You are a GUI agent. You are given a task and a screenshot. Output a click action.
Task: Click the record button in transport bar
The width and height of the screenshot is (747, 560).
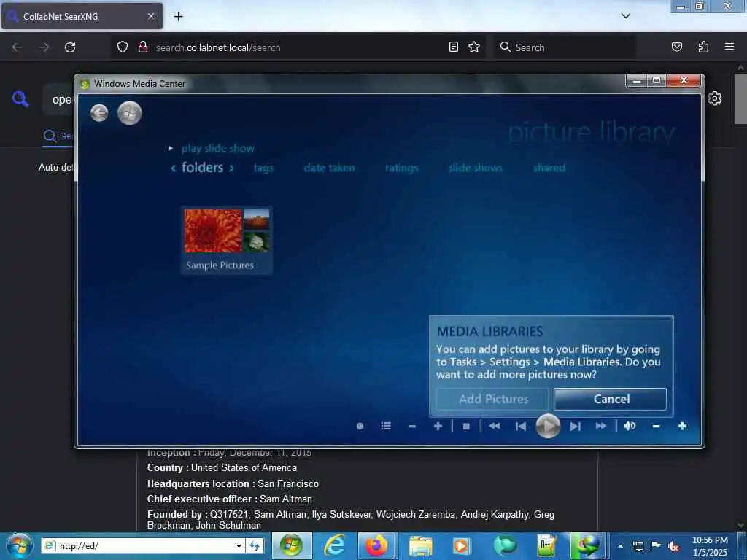[360, 426]
